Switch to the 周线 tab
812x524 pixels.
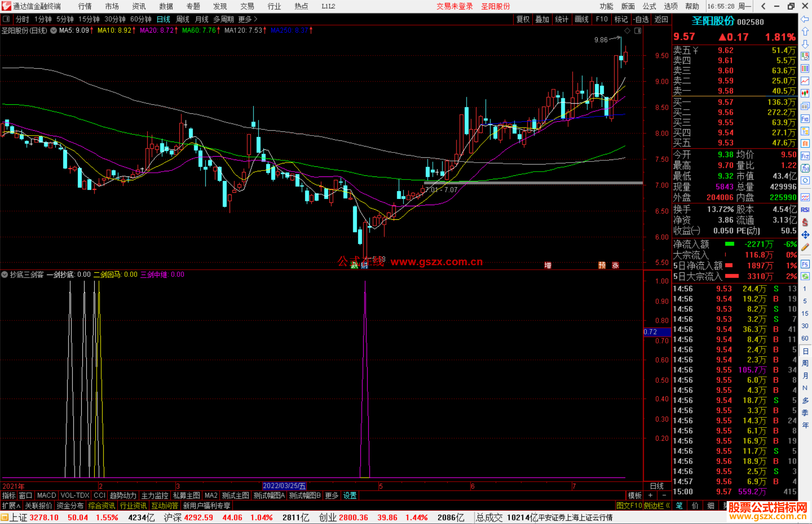click(183, 19)
